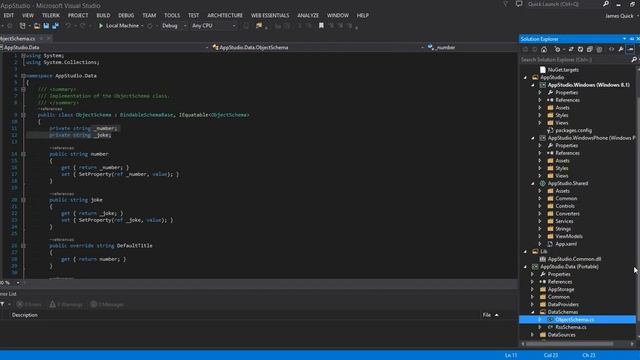Collapse the AppStudio.Data (Portable) project
640x360 pixels.
click(x=525, y=267)
